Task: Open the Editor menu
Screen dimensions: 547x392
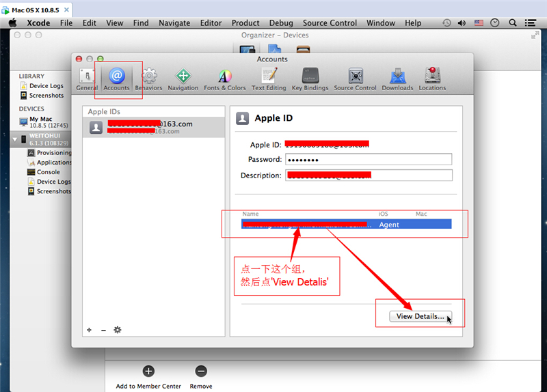Action: coord(211,23)
